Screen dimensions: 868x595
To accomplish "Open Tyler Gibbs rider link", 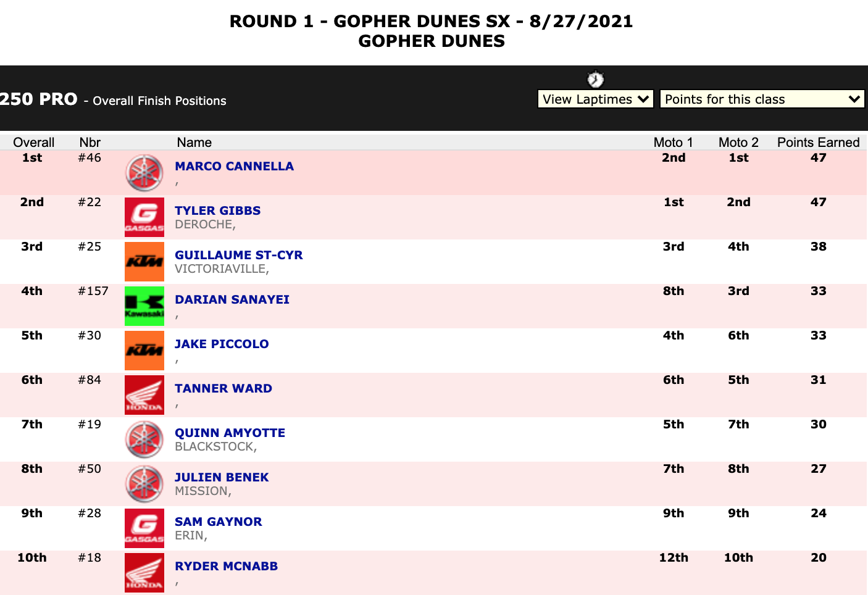I will point(217,210).
